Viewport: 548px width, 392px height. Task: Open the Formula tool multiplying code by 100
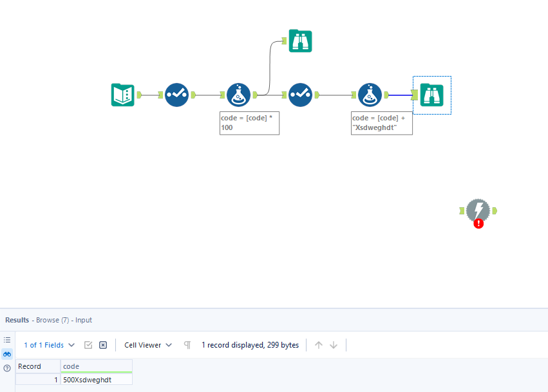pyautogui.click(x=238, y=95)
